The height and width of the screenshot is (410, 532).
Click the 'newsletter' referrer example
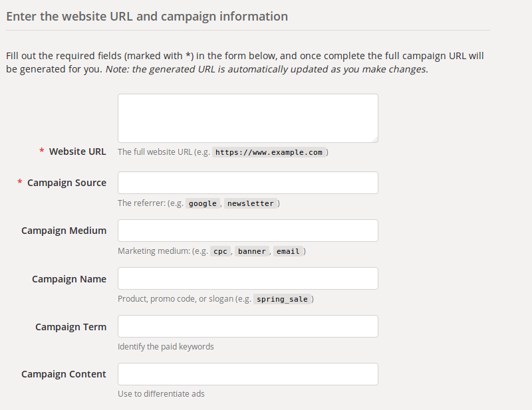click(250, 203)
